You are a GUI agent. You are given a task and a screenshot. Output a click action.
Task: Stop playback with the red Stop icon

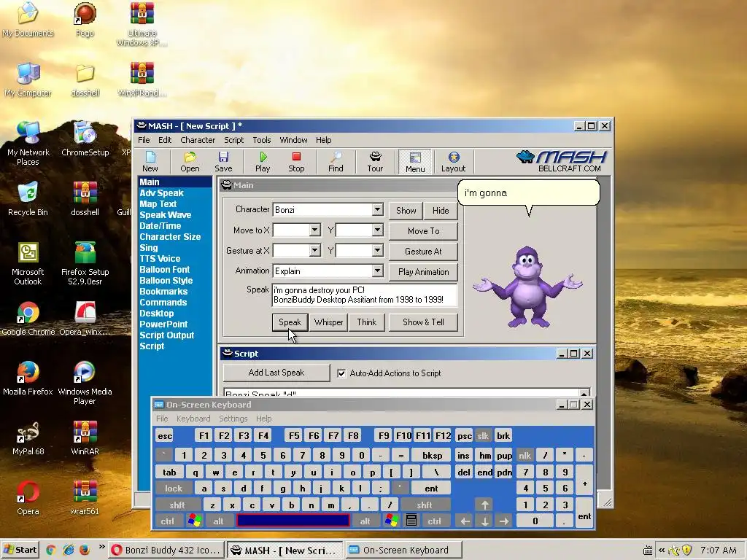(x=296, y=161)
